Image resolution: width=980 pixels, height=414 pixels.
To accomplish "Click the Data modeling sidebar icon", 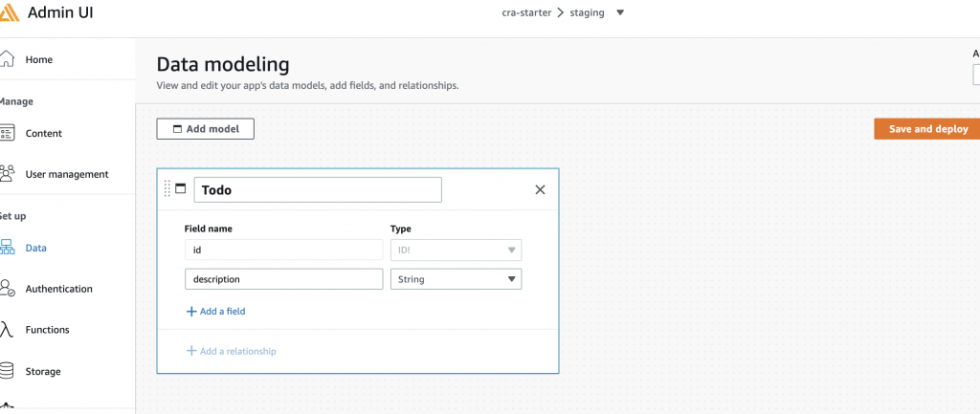I will [x=7, y=248].
